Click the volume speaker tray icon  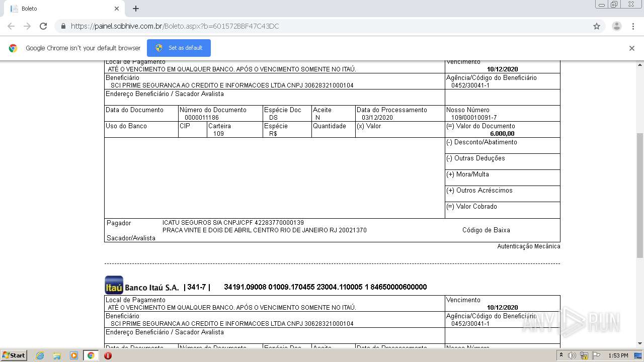[572, 355]
